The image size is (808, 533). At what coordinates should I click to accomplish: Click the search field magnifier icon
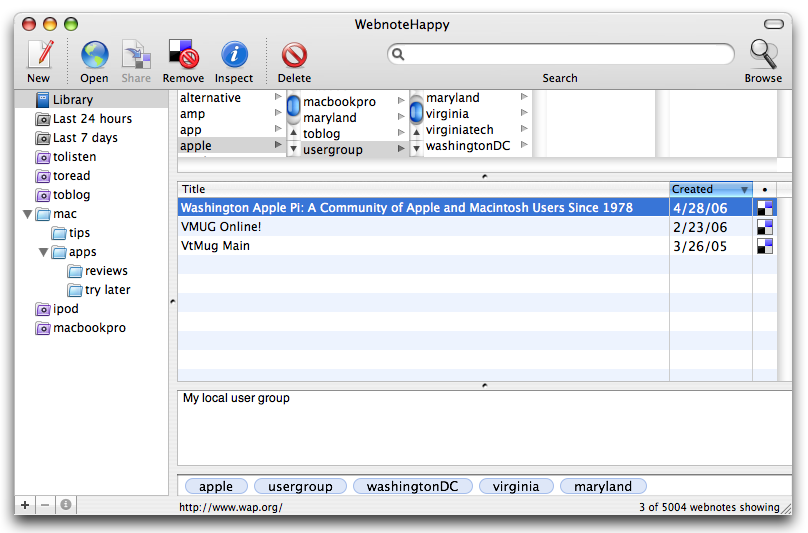coord(398,54)
